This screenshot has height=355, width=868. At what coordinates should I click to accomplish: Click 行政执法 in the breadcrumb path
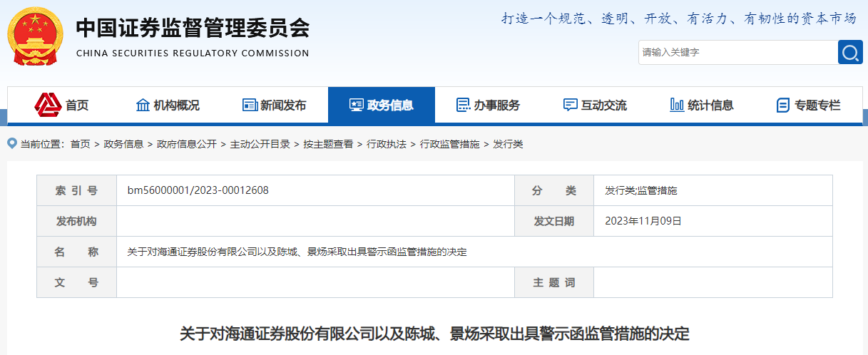coord(386,144)
